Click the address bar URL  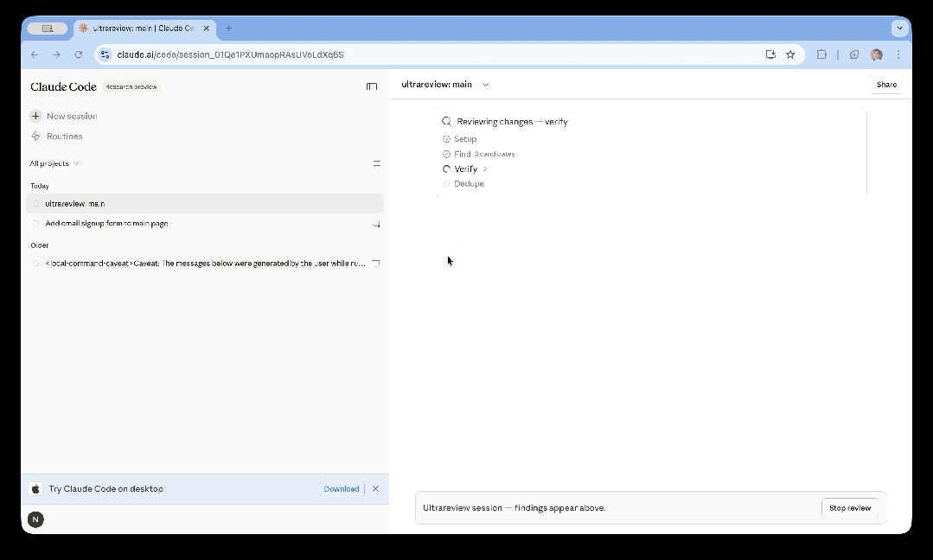coord(230,54)
